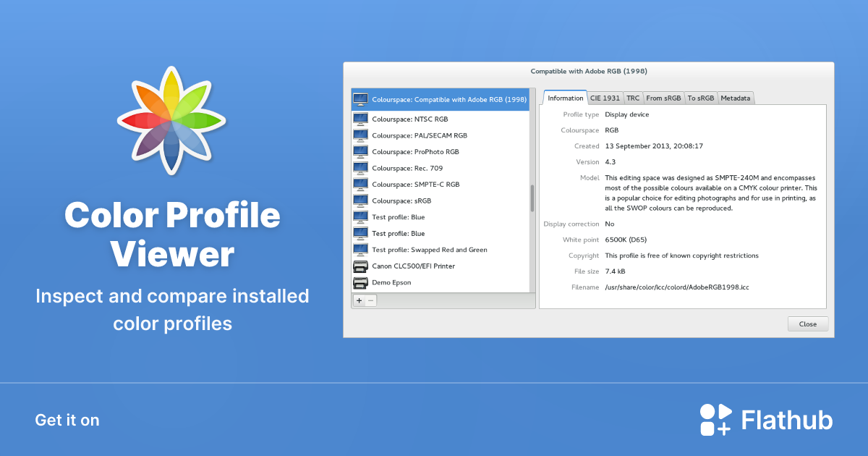Open the To sRGB tab
This screenshot has height=456, width=868.
700,98
